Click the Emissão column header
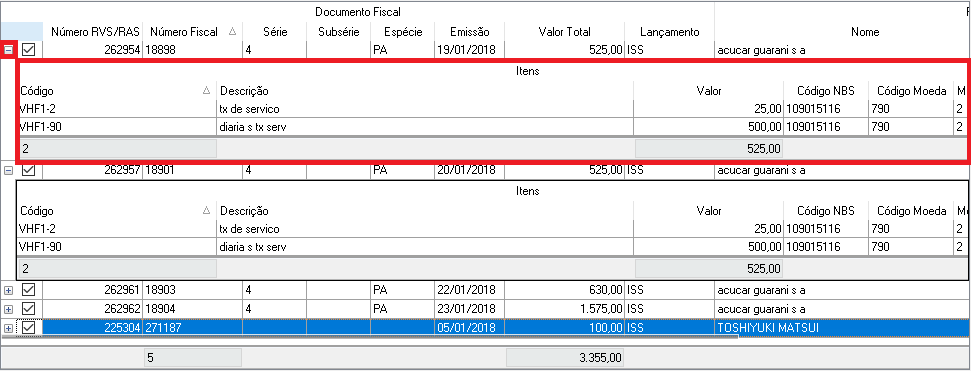971x371 pixels. [469, 32]
